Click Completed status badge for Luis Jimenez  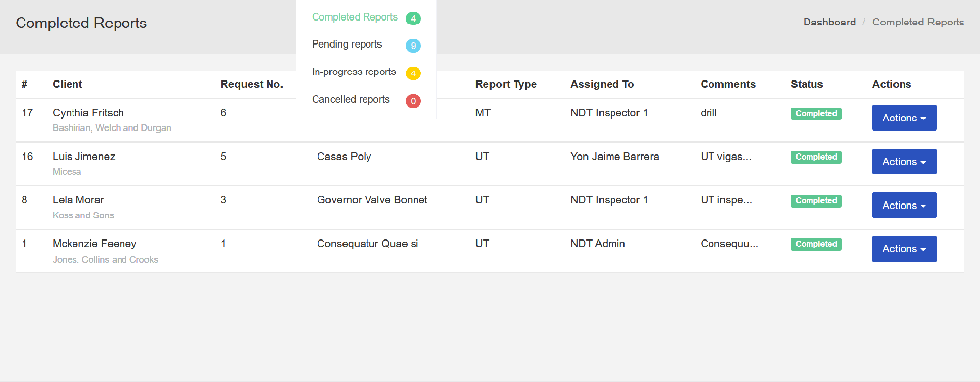pyautogui.click(x=815, y=158)
